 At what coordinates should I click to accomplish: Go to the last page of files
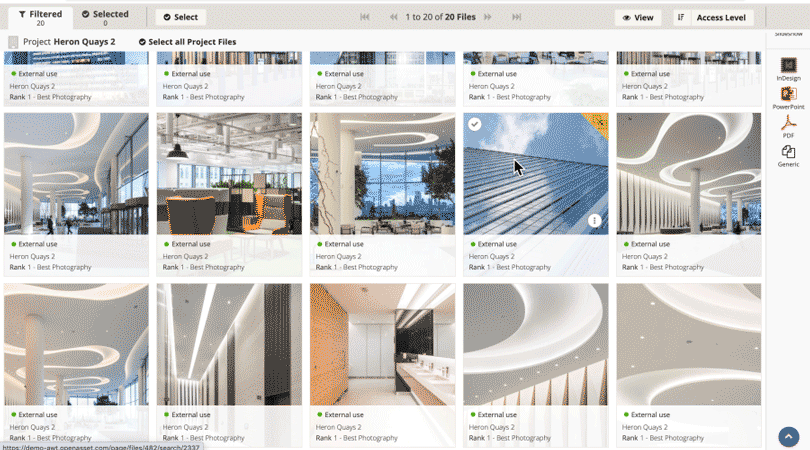(517, 17)
